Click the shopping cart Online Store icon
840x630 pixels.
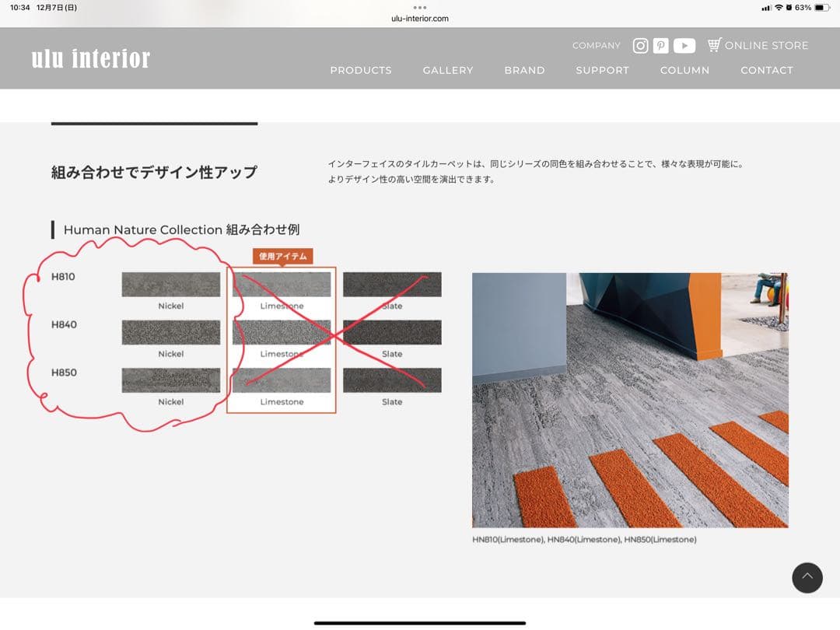click(715, 45)
